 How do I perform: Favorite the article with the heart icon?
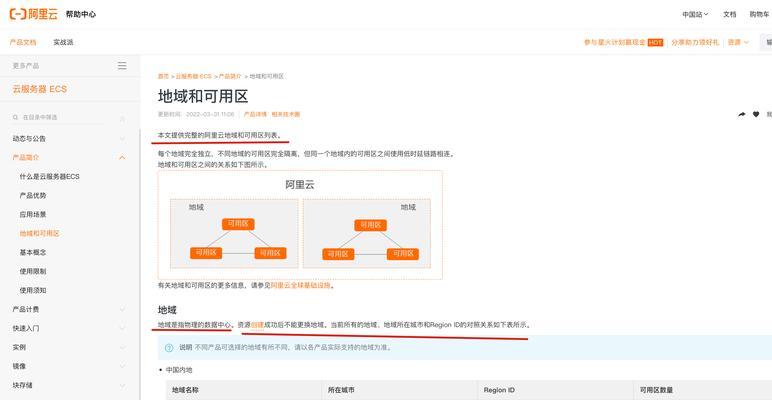click(756, 114)
